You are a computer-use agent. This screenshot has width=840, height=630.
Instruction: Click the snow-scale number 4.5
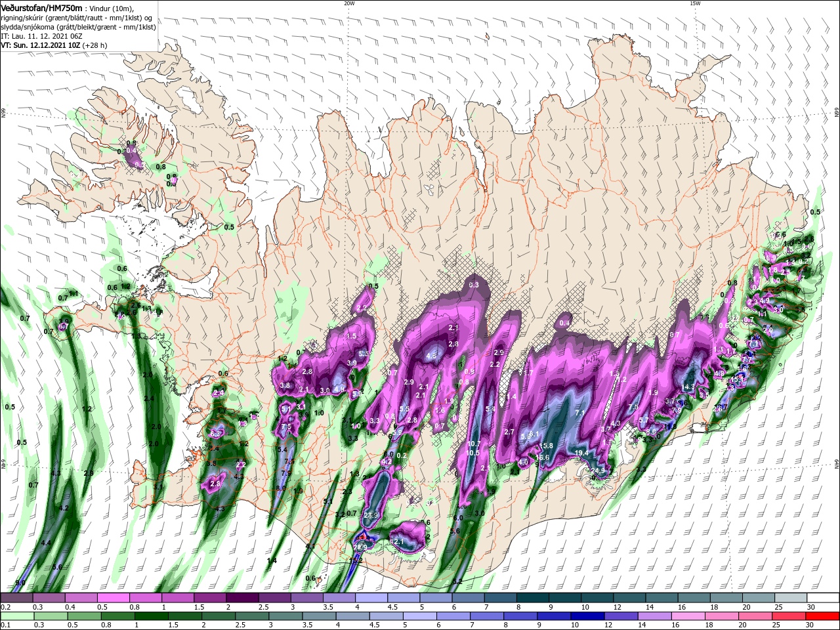pos(392,607)
